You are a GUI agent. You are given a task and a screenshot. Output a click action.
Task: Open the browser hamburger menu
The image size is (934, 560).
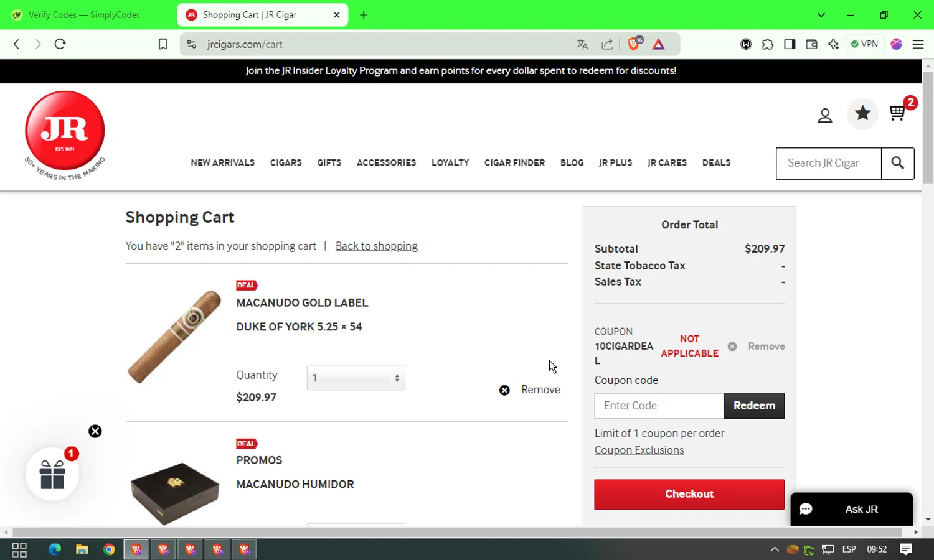(918, 44)
